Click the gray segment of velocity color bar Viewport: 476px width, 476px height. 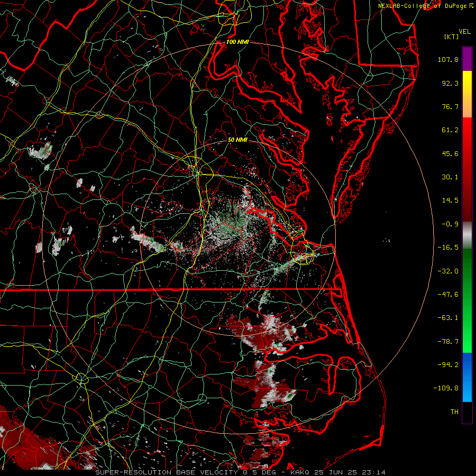(x=467, y=235)
